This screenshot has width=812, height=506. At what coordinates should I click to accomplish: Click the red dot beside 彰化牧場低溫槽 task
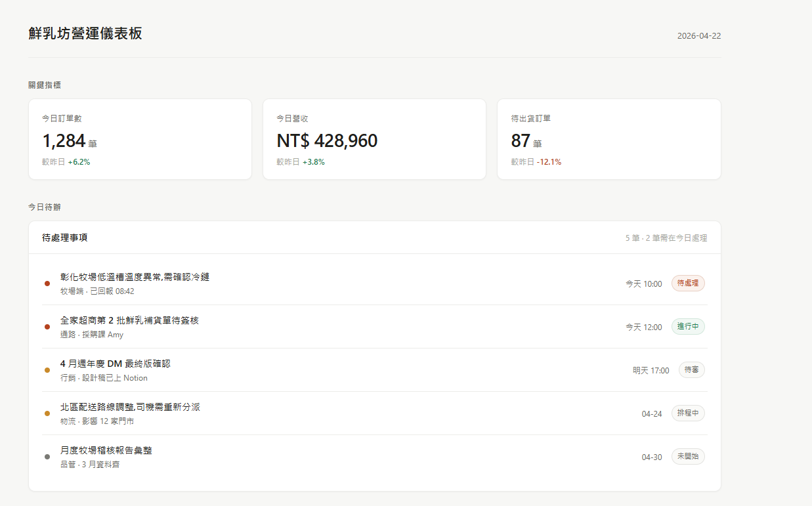pyautogui.click(x=47, y=284)
